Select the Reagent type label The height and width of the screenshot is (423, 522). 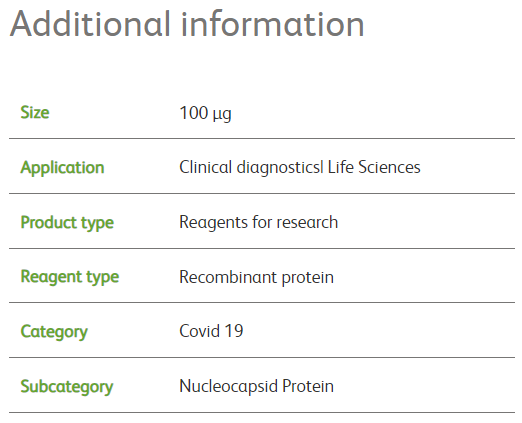tap(70, 277)
